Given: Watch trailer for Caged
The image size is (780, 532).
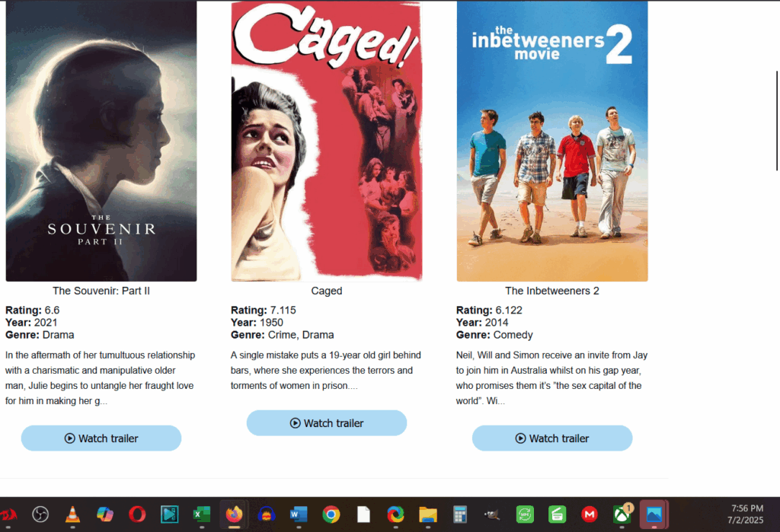Looking at the screenshot, I should tap(327, 423).
